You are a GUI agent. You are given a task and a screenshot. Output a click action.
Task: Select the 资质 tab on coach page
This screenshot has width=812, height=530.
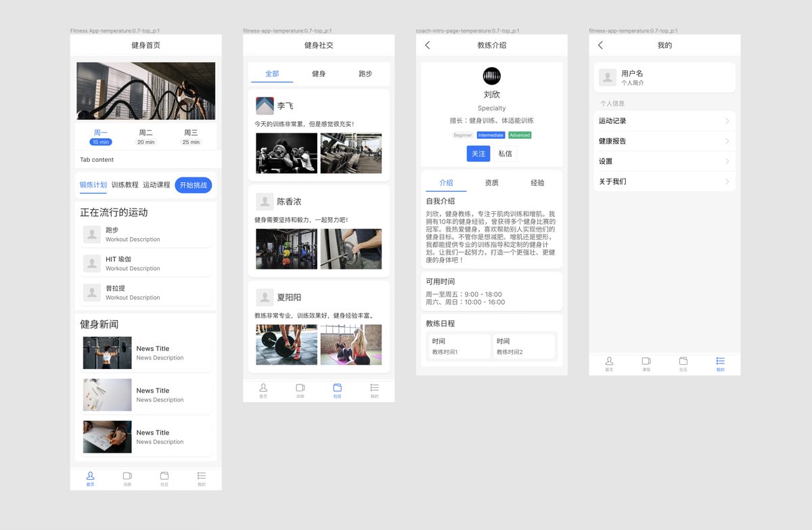pyautogui.click(x=492, y=183)
